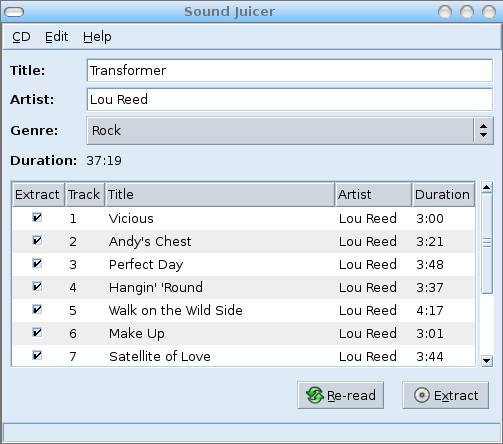Open the CD menu

coord(21,37)
